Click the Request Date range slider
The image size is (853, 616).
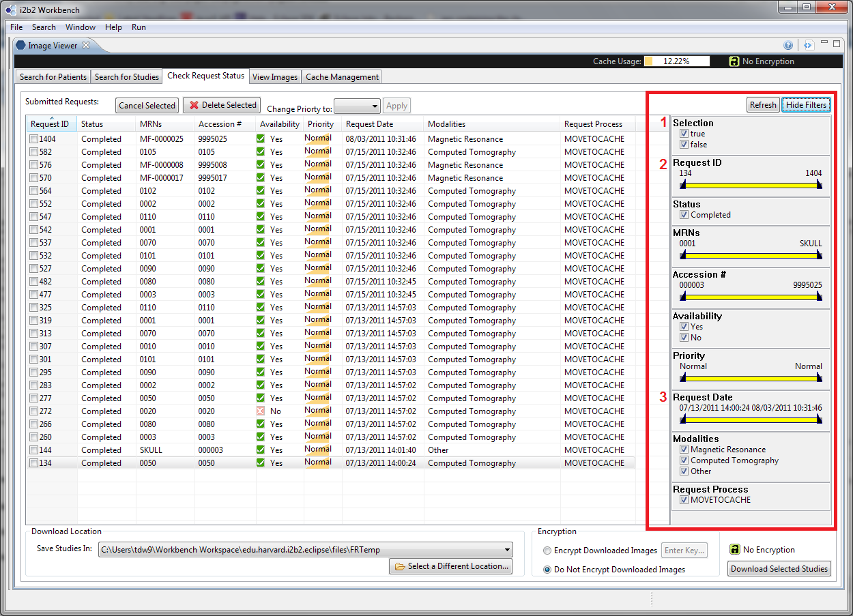point(751,420)
